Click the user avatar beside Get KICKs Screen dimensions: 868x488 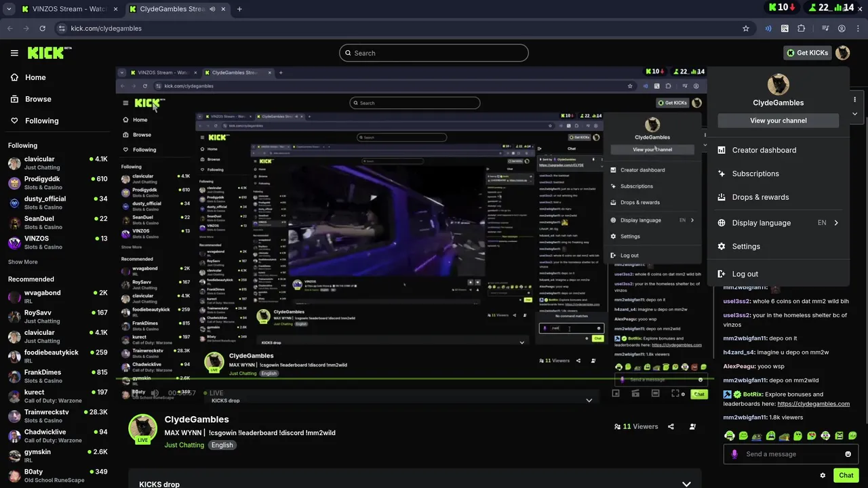[842, 53]
